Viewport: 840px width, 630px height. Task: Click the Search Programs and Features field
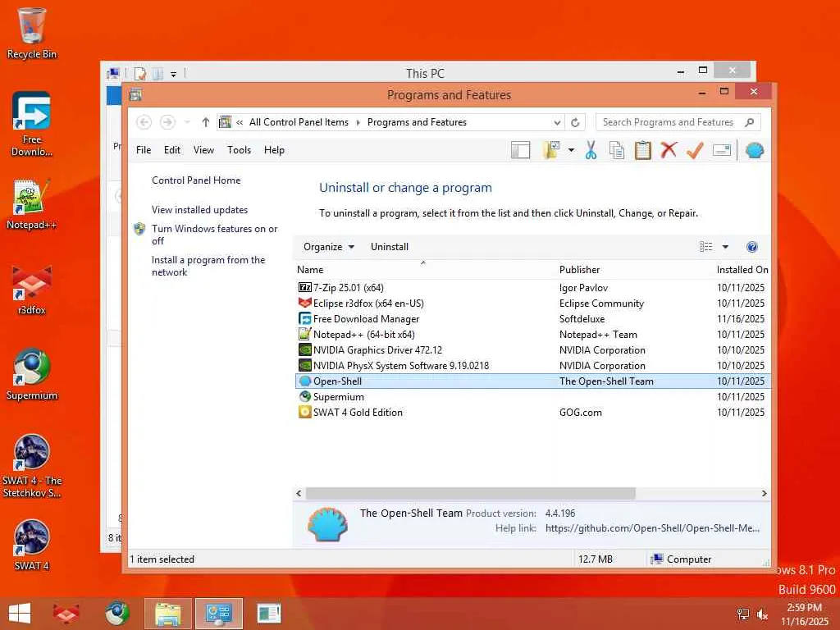[x=669, y=123]
